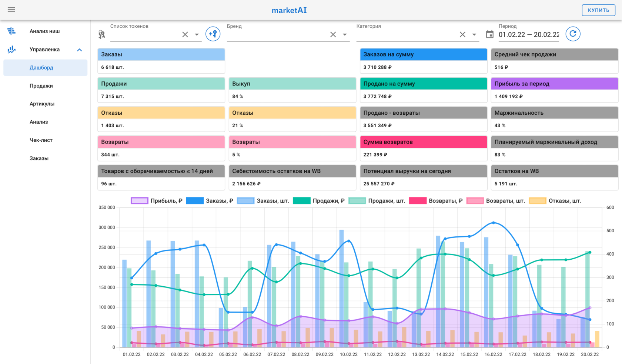The height and width of the screenshot is (364, 622).
Task: Open the hamburger menu
Action: tap(11, 10)
